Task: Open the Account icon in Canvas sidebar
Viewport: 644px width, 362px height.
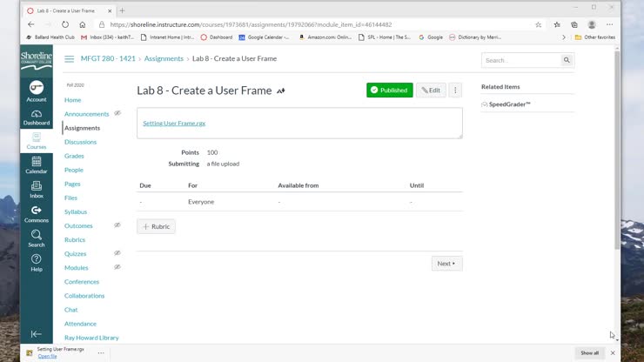Action: (x=37, y=91)
